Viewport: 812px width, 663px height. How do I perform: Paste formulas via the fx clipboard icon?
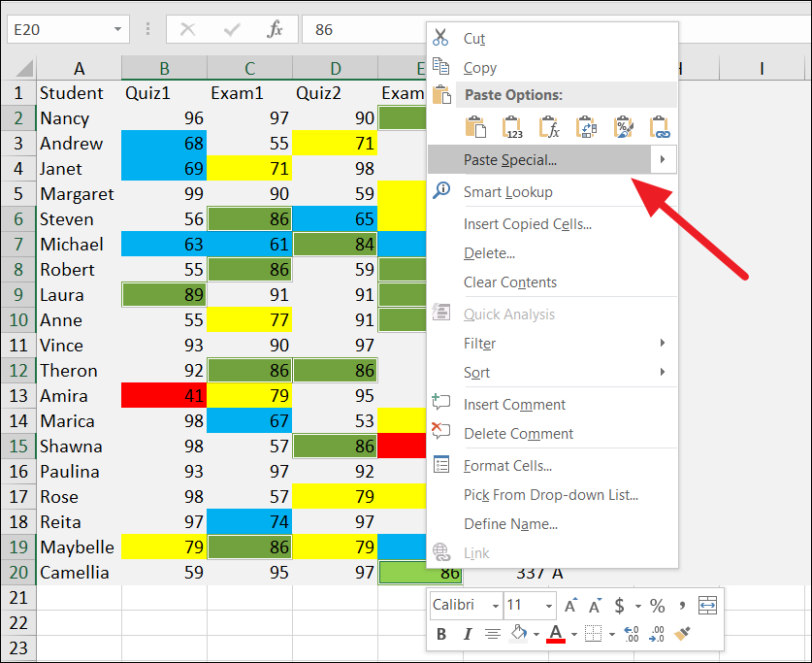549,126
